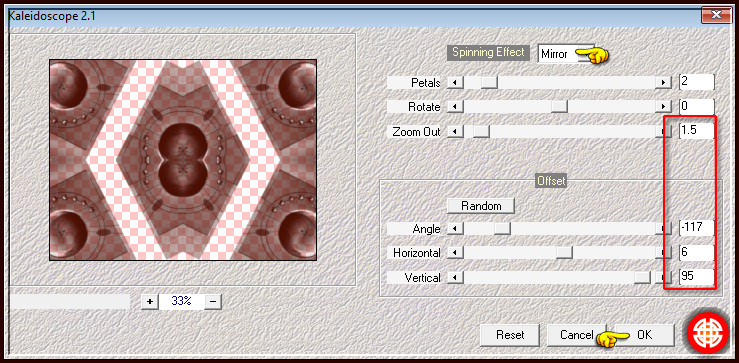Click the Vertical value field showing 95
739x363 pixels.
pos(697,277)
